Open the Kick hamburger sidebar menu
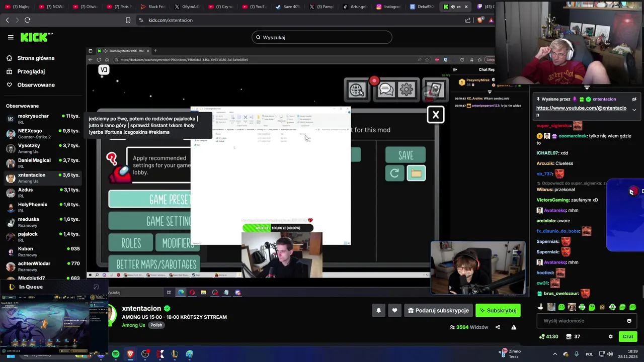 11,37
